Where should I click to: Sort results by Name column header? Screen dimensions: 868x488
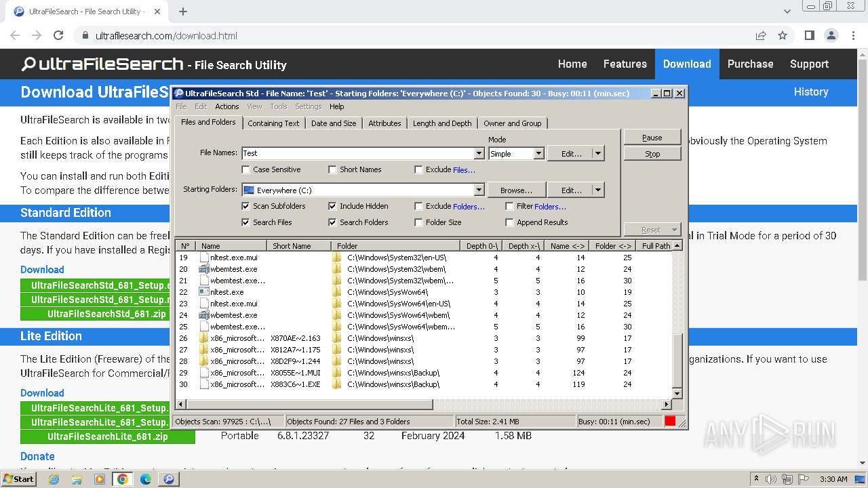click(x=231, y=246)
